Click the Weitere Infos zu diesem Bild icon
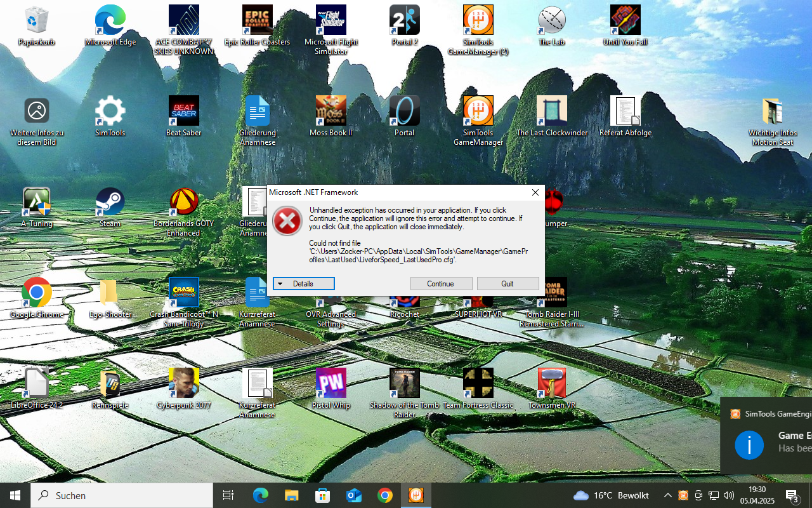The image size is (812, 508). 37,122
